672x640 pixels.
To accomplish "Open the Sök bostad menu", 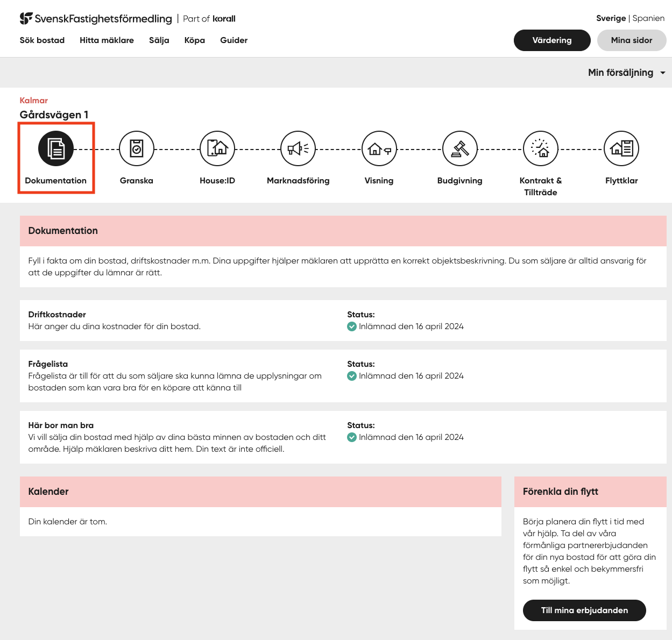I will (42, 40).
